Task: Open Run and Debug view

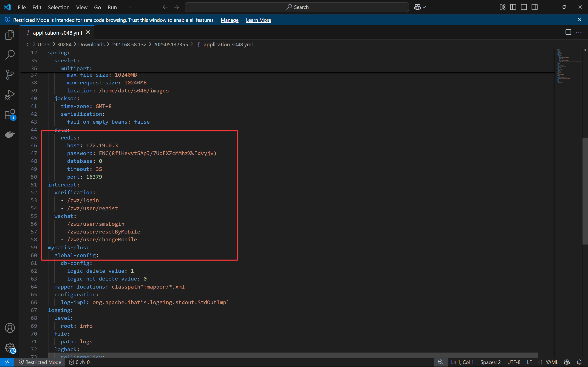Action: 10,95
